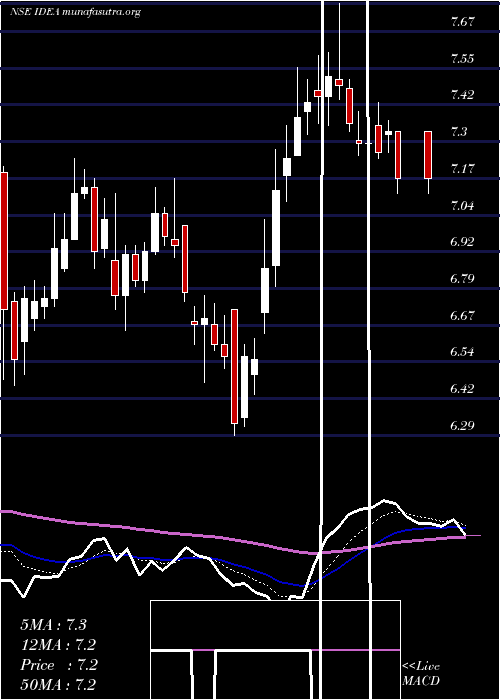Select the 7.55 price axis label
The image size is (500, 700).
click(462, 58)
